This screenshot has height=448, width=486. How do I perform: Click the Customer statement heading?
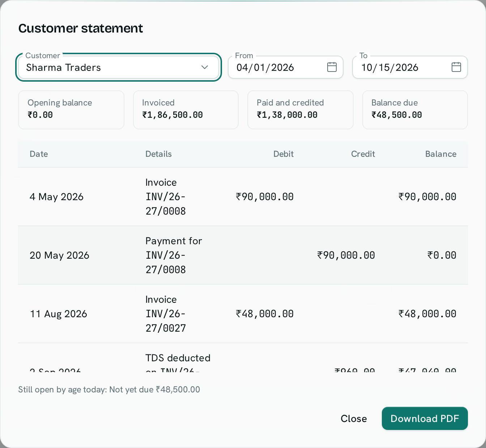tap(81, 28)
